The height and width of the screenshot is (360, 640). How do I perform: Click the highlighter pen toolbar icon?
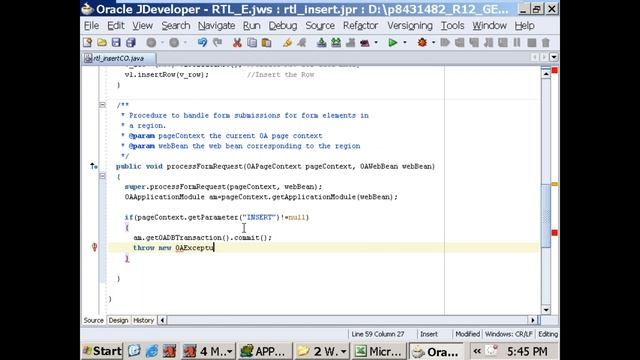[x=287, y=42]
